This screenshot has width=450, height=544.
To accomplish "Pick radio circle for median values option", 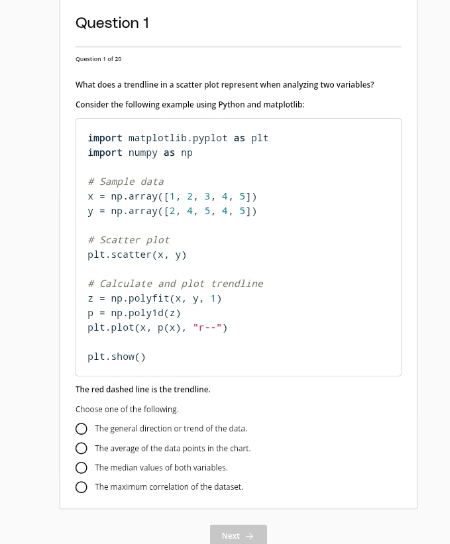I will click(81, 468).
